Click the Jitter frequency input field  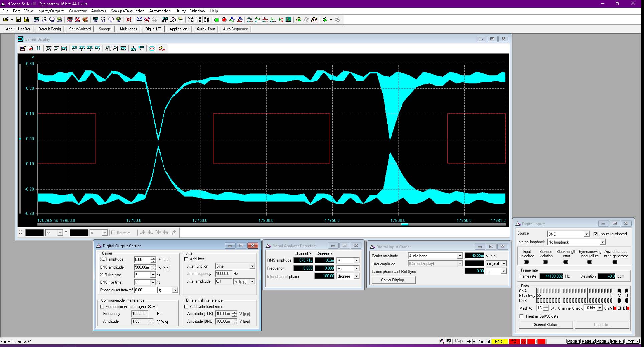[223, 274]
